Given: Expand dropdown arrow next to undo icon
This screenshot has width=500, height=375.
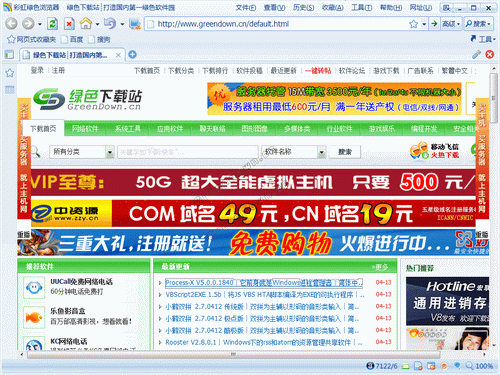Looking at the screenshot, I should coord(122,24).
